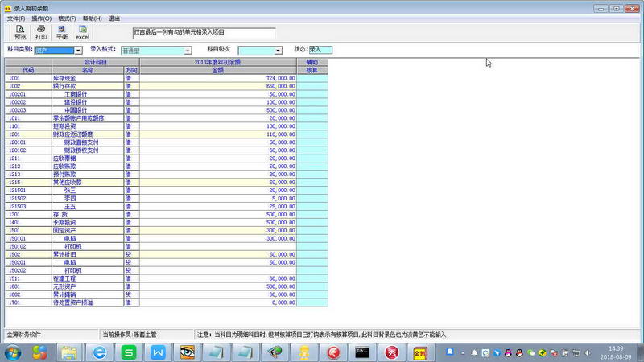Screen dimensions: 644x362
Task: Open the 文件(F) menu
Action: click(16, 18)
